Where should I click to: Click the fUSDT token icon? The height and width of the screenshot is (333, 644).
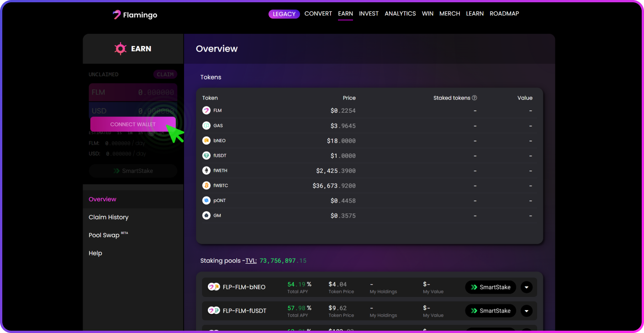tap(206, 156)
